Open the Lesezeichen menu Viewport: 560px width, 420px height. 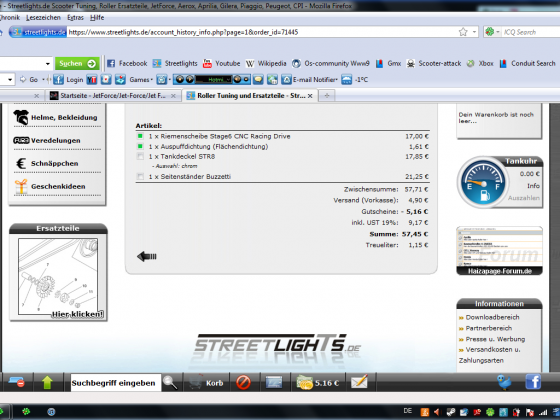click(x=44, y=18)
